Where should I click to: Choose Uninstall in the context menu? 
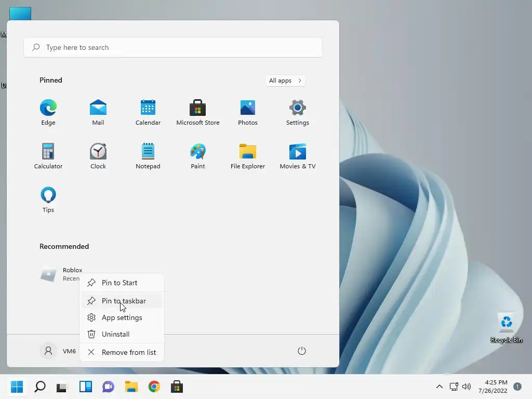(x=122, y=334)
